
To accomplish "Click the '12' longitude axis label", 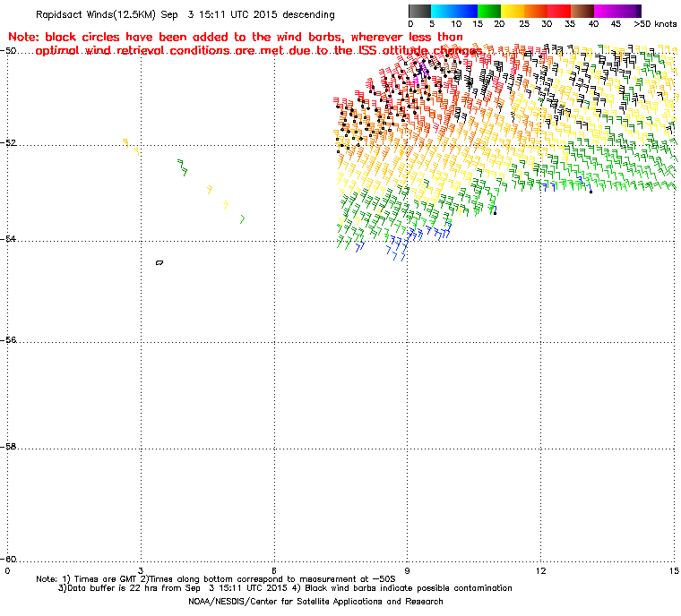I will [x=540, y=570].
